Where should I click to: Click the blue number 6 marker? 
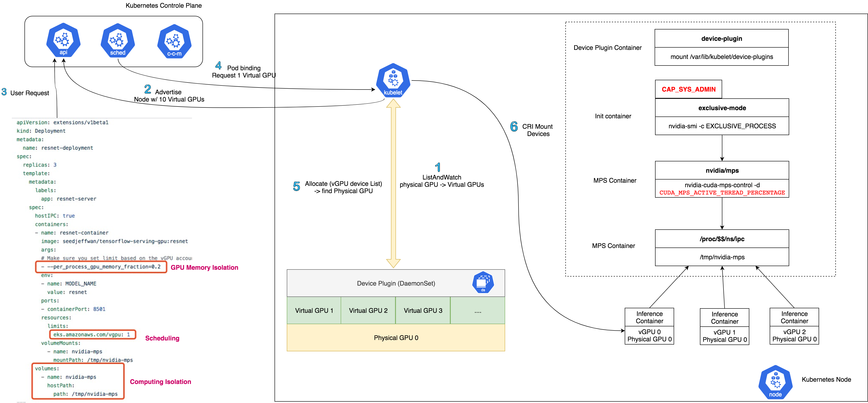pyautogui.click(x=514, y=127)
